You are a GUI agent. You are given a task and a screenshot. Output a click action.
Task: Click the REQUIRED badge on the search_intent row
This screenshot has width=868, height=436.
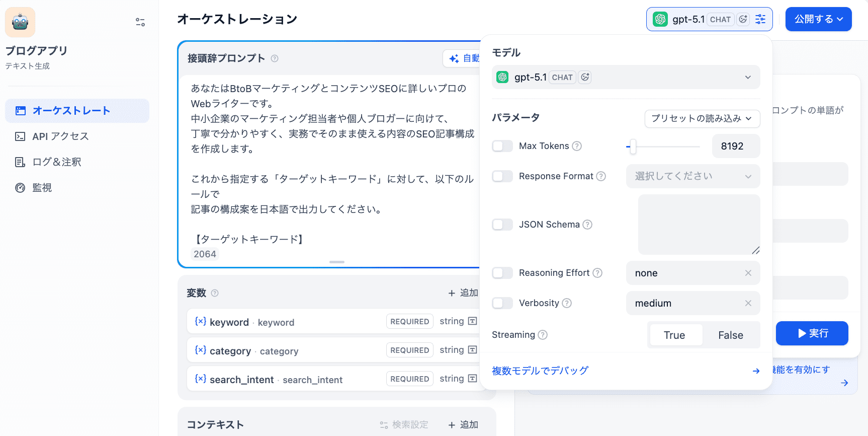click(410, 379)
